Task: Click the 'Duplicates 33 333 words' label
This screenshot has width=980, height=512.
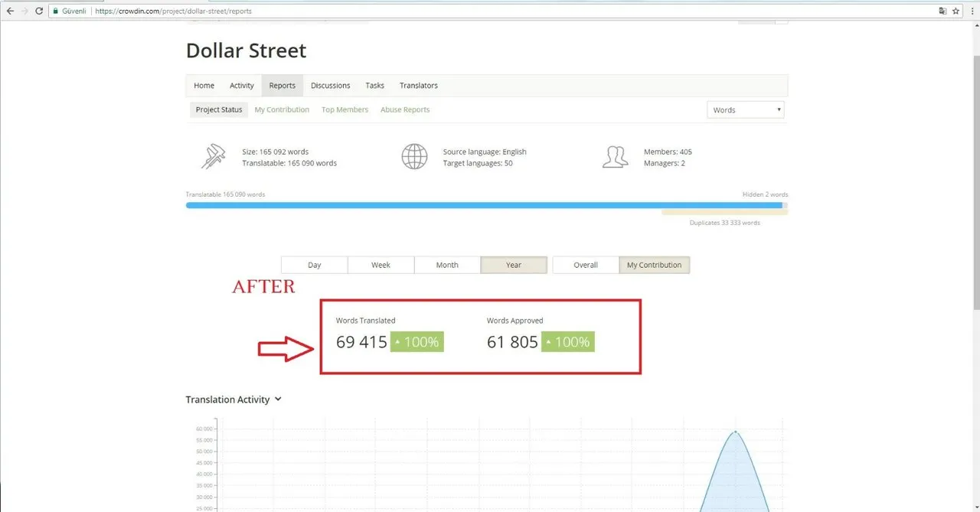Action: pos(724,223)
